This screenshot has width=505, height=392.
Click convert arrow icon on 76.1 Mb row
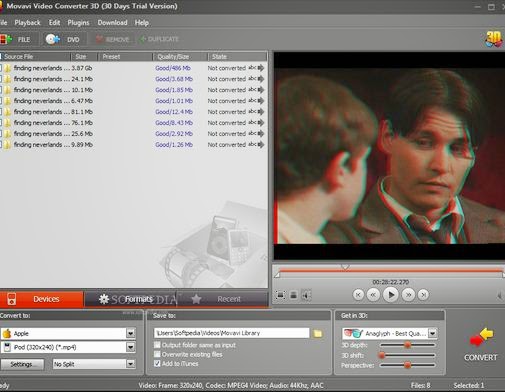(261, 123)
